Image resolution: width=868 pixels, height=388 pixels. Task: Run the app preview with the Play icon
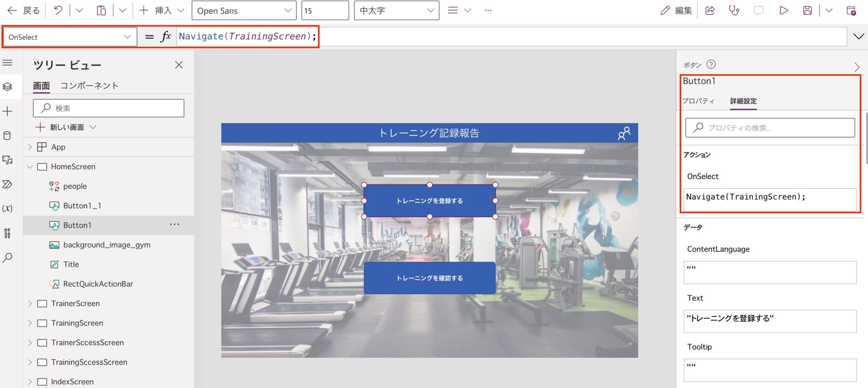(x=783, y=11)
